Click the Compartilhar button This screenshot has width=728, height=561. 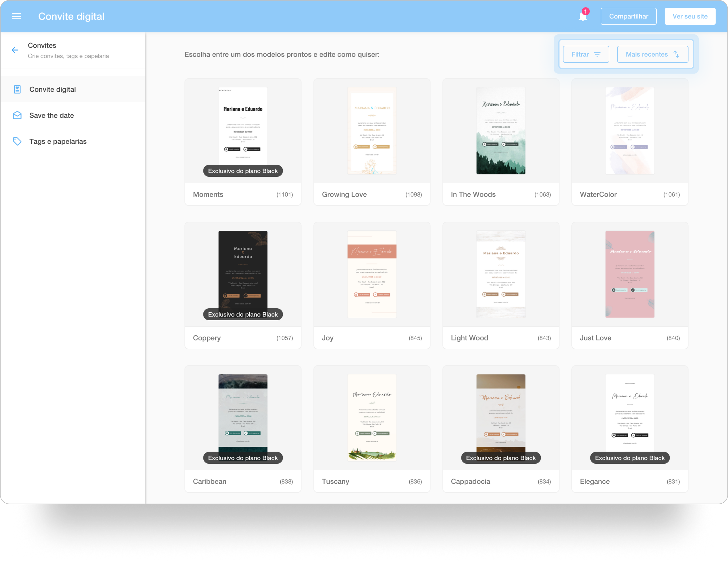pos(628,16)
